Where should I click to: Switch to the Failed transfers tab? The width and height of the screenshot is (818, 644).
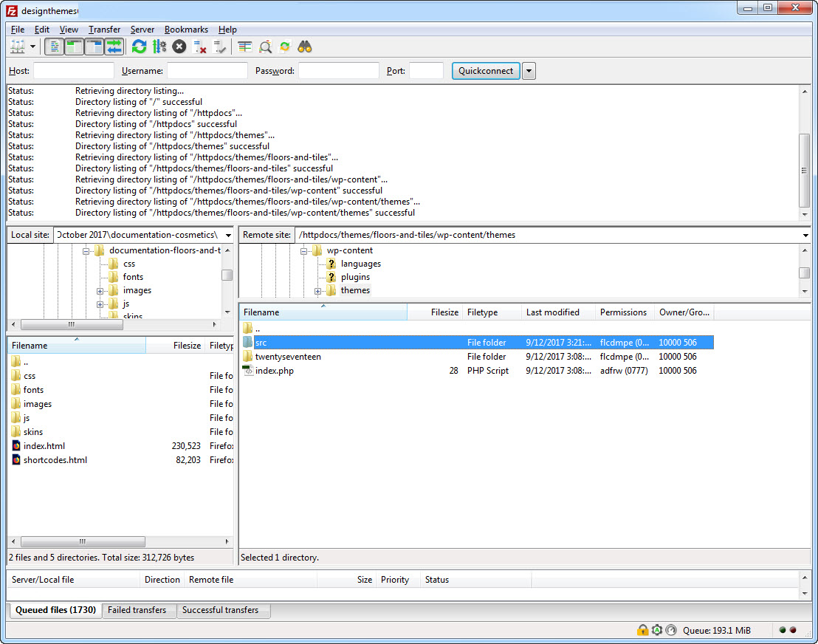pos(137,610)
